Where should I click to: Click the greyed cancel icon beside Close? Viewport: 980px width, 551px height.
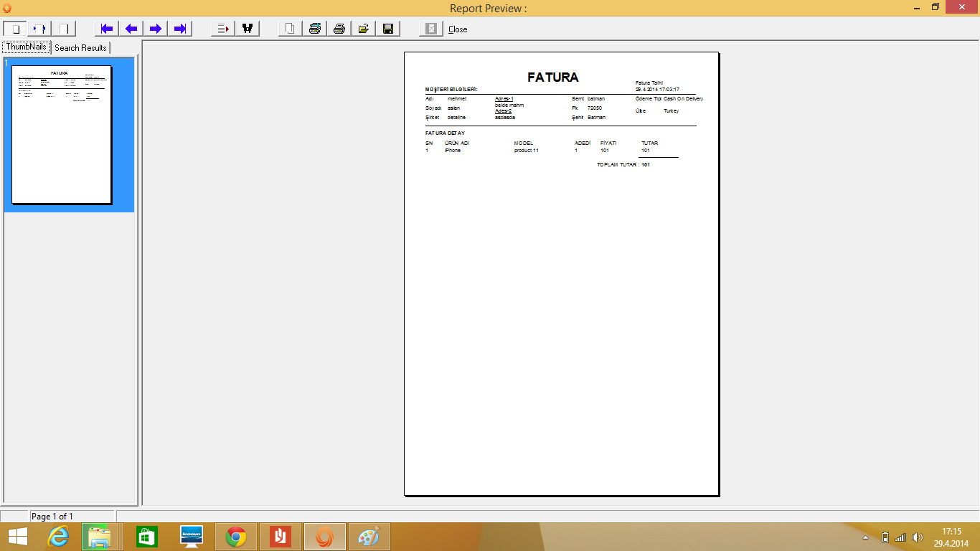point(431,29)
